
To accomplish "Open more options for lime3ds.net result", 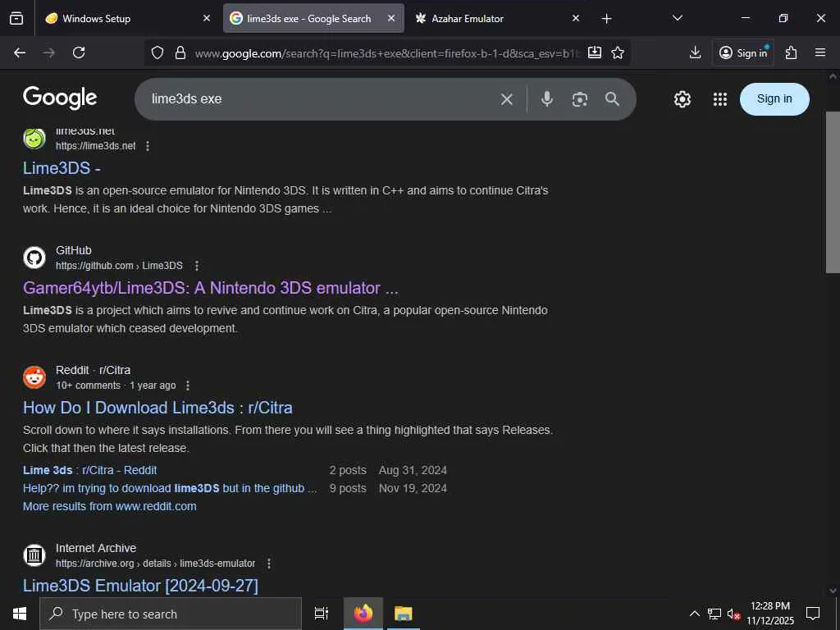I will [148, 146].
